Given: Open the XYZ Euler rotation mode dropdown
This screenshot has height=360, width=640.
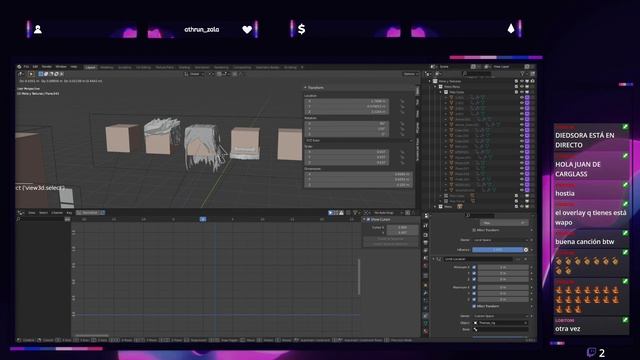Looking at the screenshot, I should (x=359, y=140).
